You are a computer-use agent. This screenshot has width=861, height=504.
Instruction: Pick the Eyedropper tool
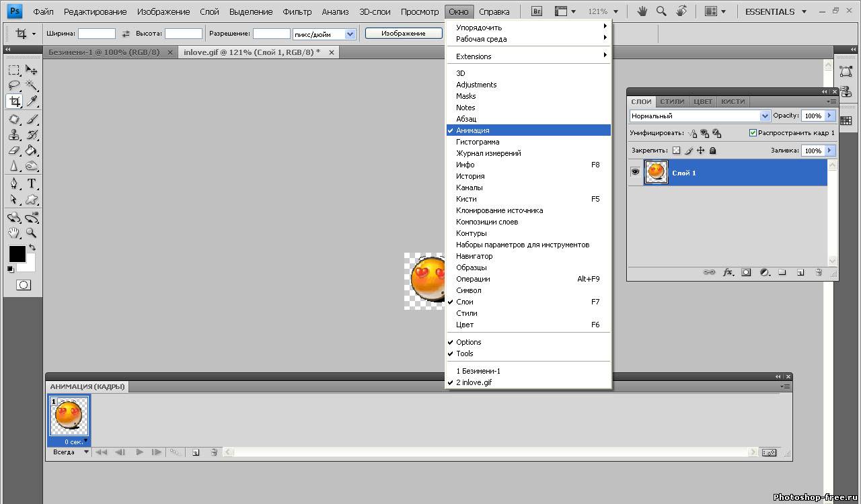point(32,101)
